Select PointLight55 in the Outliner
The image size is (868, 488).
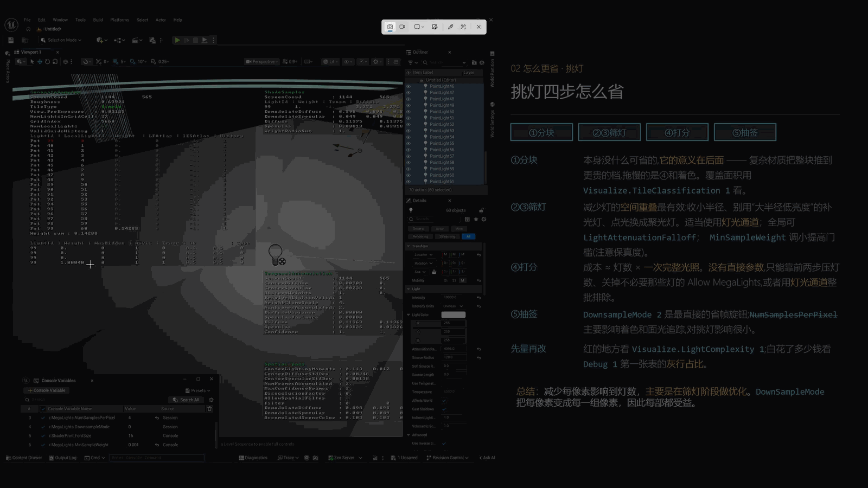442,143
